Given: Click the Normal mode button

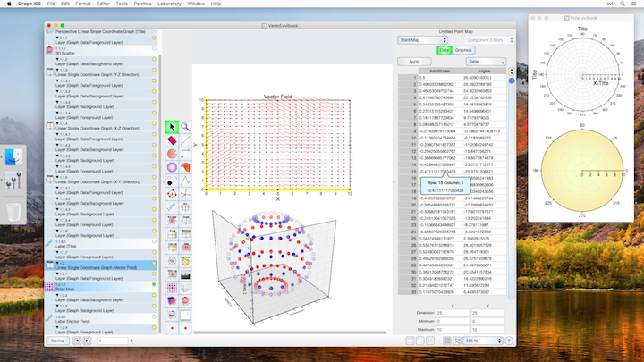Looking at the screenshot, I should pyautogui.click(x=57, y=341).
